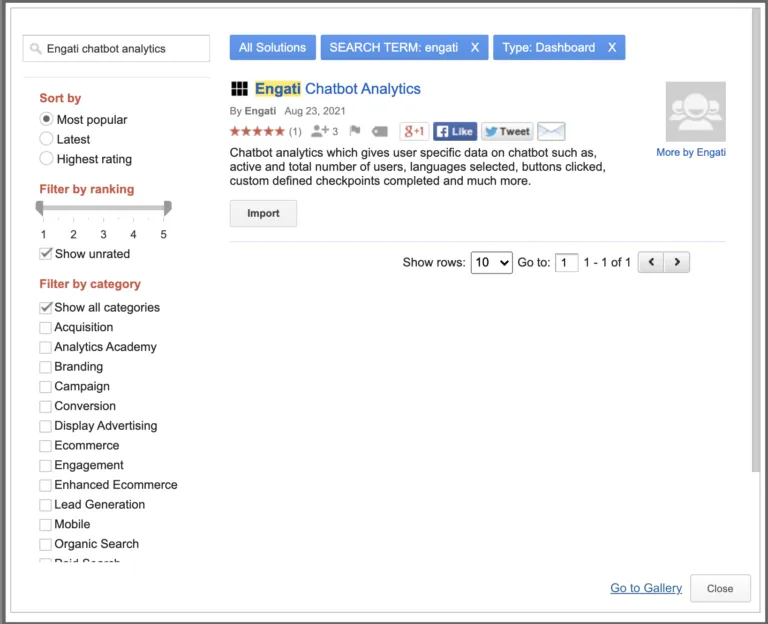Remove the SEARCH TERM engati filter X
Image resolution: width=768 pixels, height=624 pixels.
pos(475,48)
